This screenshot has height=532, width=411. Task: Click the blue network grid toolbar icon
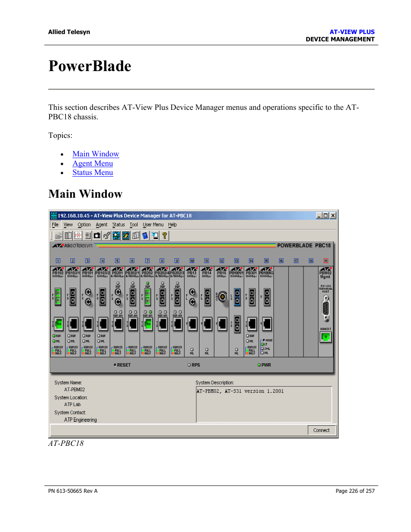[x=116, y=236]
